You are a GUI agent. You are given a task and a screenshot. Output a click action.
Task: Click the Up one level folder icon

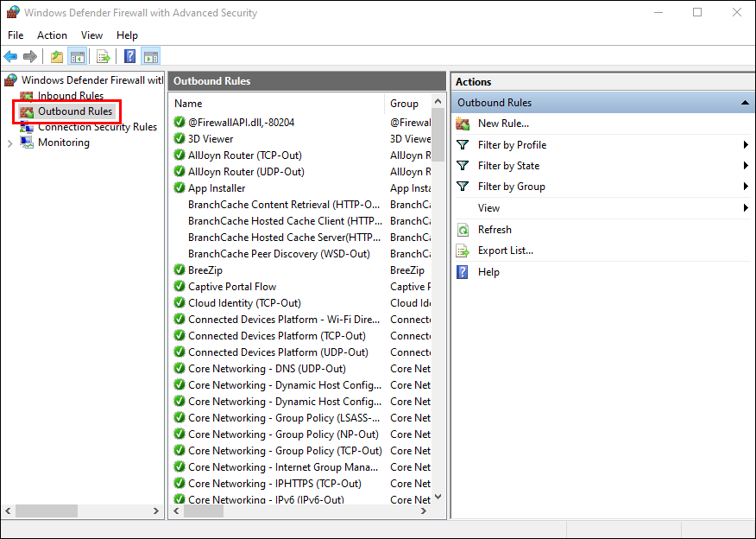57,57
